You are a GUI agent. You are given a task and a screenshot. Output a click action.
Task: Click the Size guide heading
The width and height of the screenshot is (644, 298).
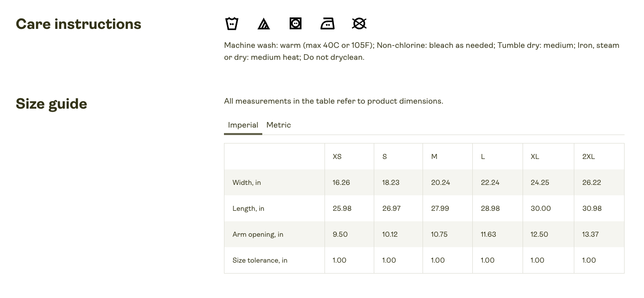51,104
